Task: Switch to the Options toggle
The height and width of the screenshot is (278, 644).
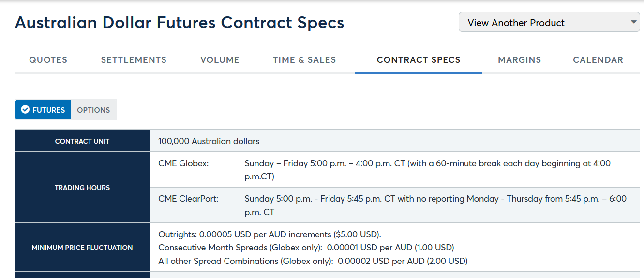Action: [x=93, y=110]
